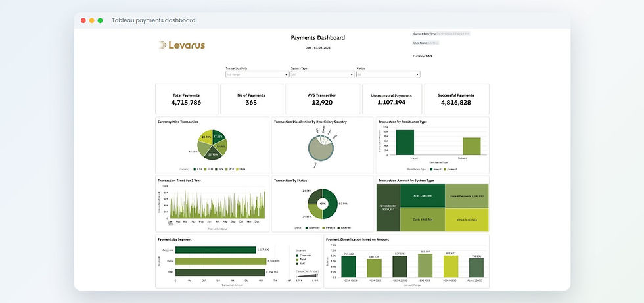Click the yellow 20.39% currency pie slice
644x303 pixels.
click(x=206, y=138)
